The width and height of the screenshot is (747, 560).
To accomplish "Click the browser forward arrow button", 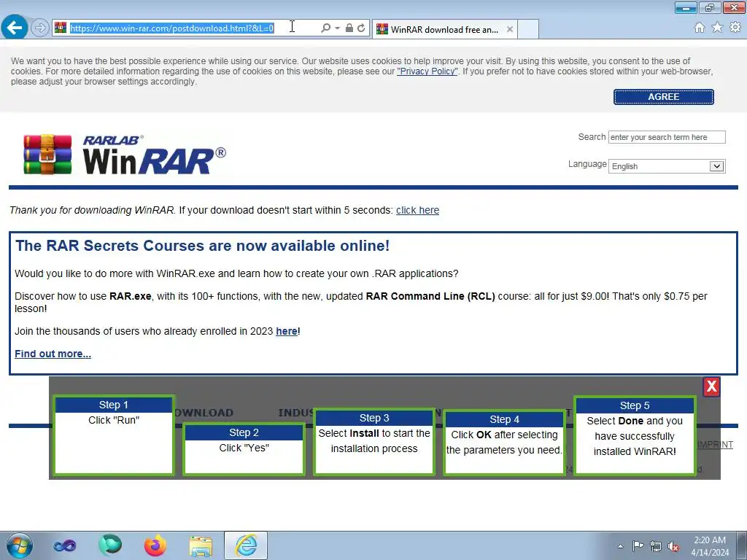I will point(40,28).
